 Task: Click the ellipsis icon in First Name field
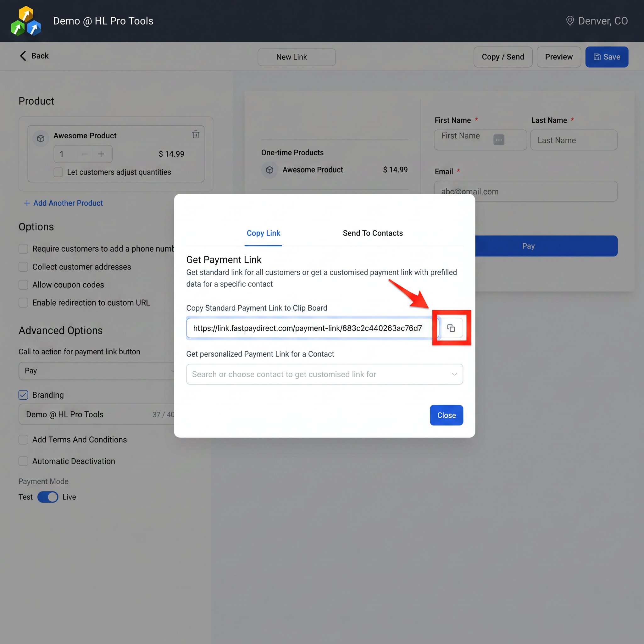(499, 140)
